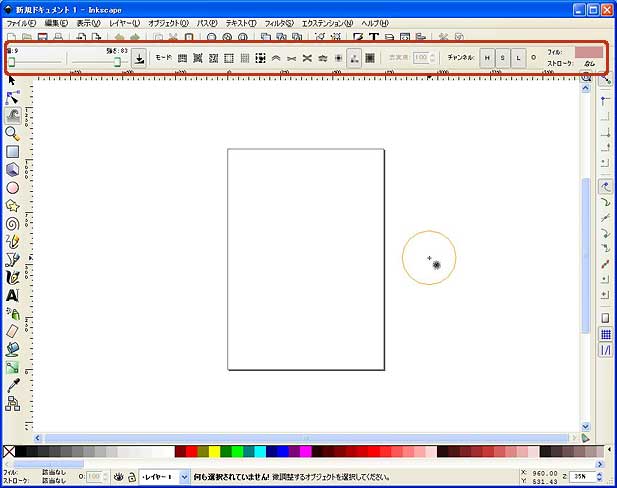This screenshot has height=488, width=617.
Task: Select the Connector diagram tool
Action: (13, 403)
